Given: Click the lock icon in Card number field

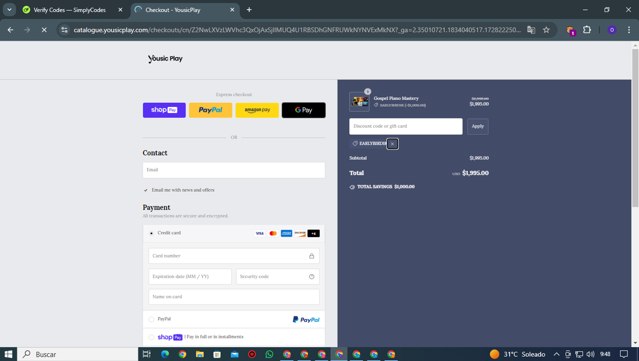Looking at the screenshot, I should pyautogui.click(x=311, y=256).
